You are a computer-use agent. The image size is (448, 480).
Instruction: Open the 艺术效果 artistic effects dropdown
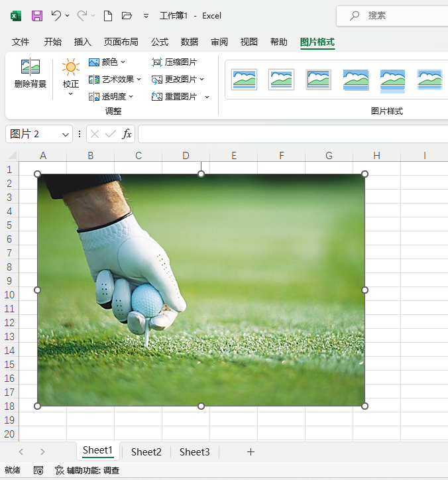[x=115, y=80]
